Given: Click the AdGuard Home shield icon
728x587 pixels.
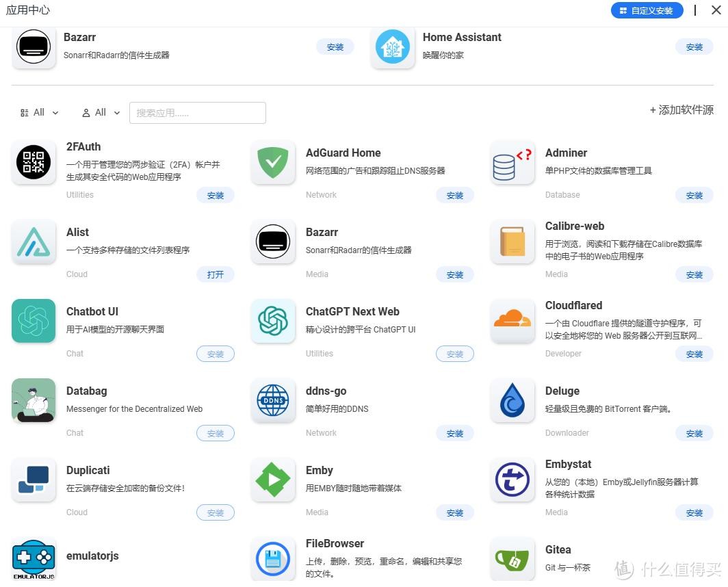Looking at the screenshot, I should (273, 162).
